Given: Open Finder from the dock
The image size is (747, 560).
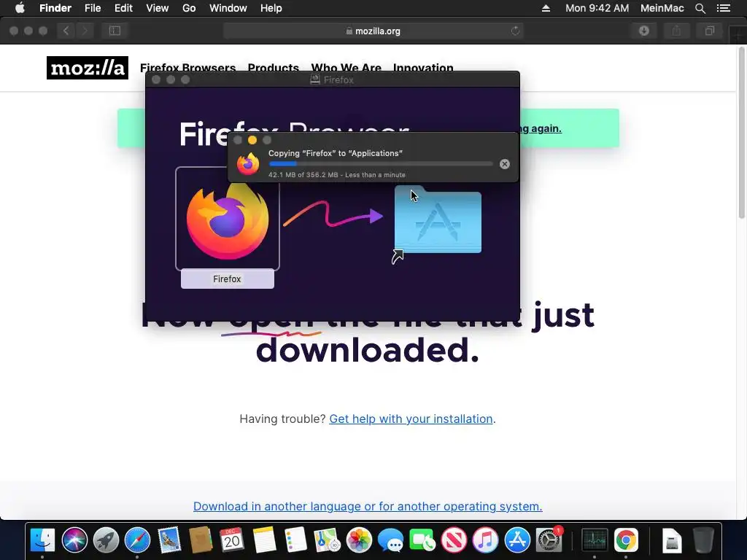Looking at the screenshot, I should [x=42, y=540].
